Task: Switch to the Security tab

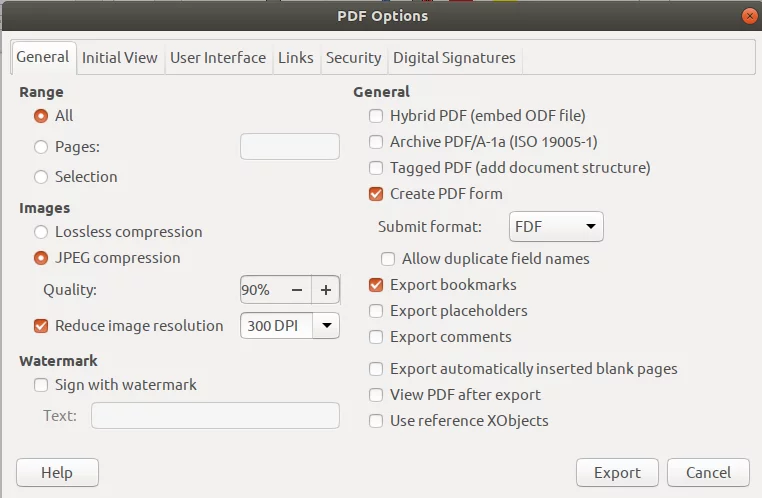Action: pyautogui.click(x=353, y=58)
